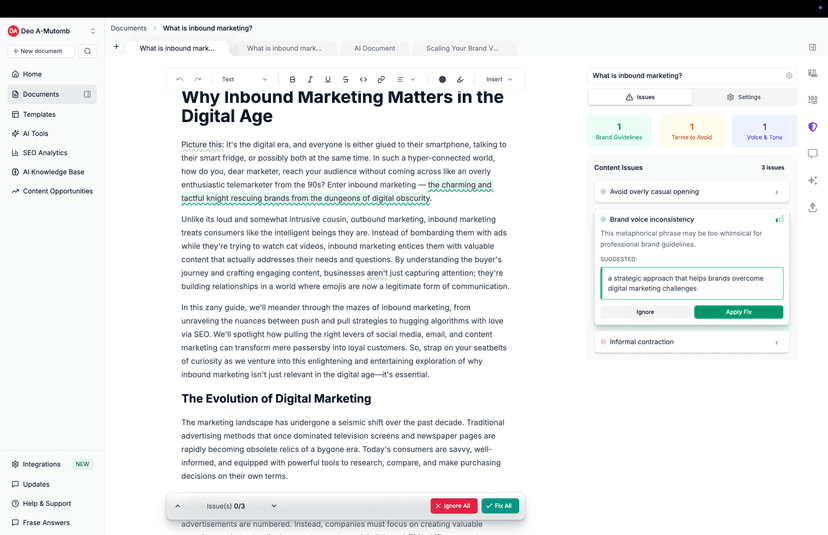Click the black text color swatch
Screen dimensions: 828x535
(x=442, y=79)
